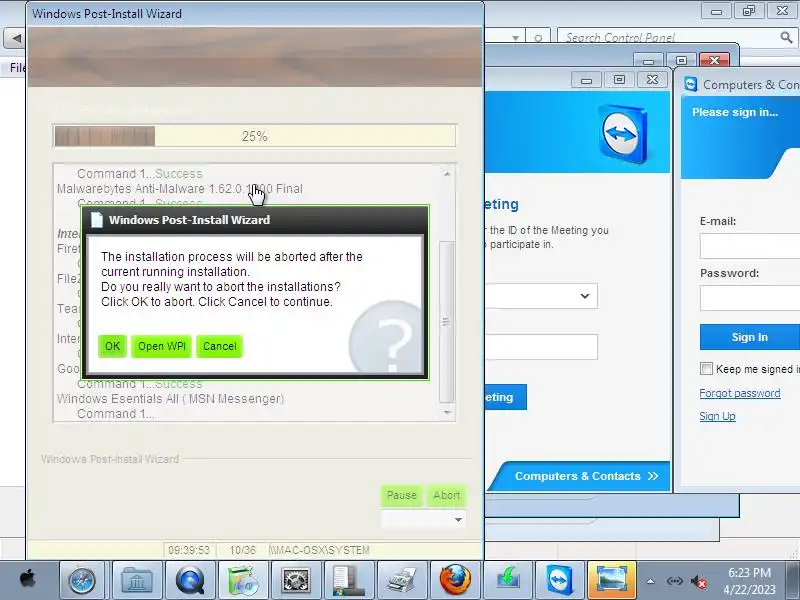The width and height of the screenshot is (800, 600).
Task: Open the server computer icon on taskbar
Action: pos(349,581)
